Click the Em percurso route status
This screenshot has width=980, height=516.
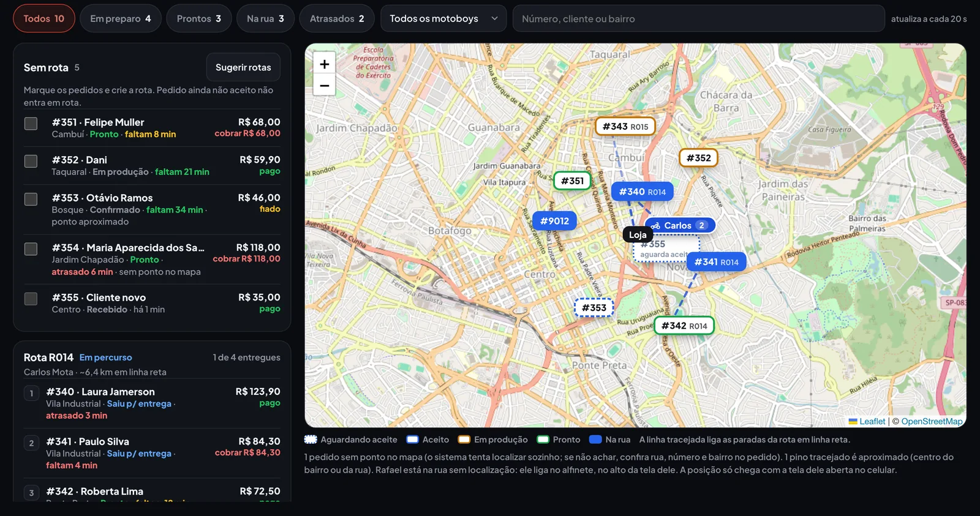tap(105, 357)
